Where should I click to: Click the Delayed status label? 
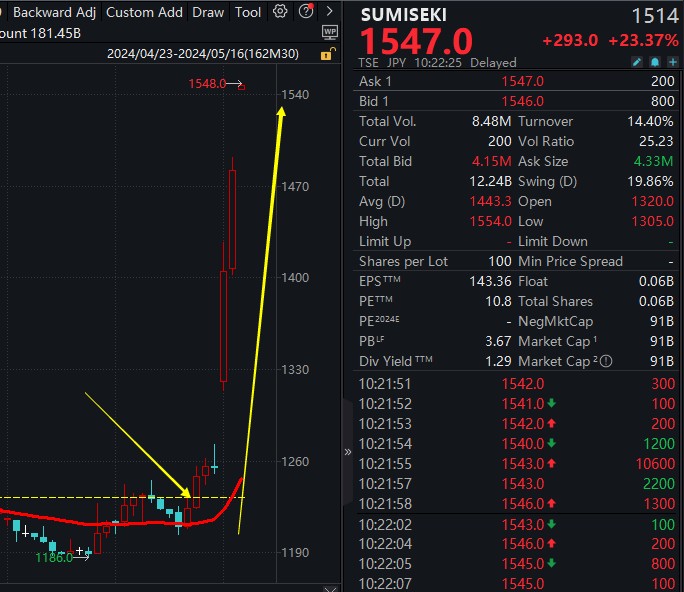[x=493, y=63]
